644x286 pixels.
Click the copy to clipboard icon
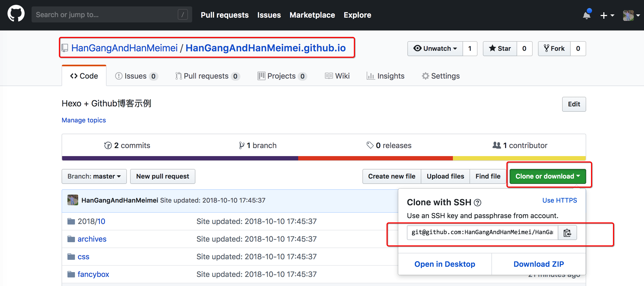pyautogui.click(x=567, y=233)
